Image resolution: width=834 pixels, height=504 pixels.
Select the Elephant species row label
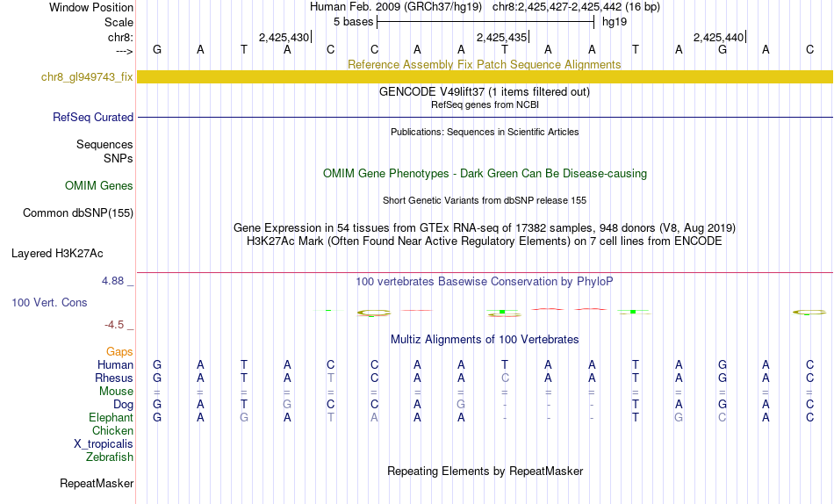point(111,417)
